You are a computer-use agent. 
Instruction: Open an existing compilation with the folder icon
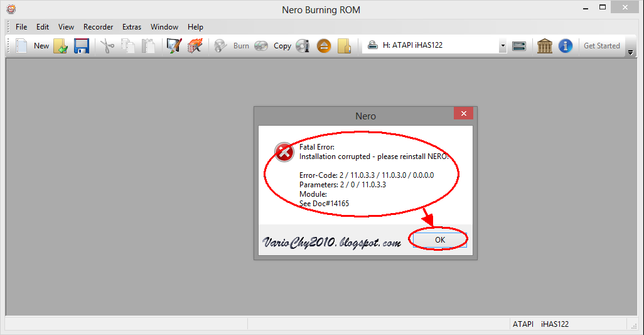pyautogui.click(x=60, y=46)
